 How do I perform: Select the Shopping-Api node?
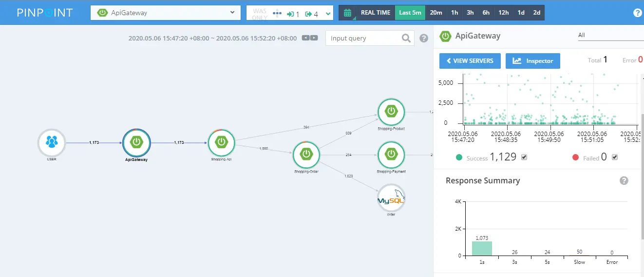(x=222, y=142)
